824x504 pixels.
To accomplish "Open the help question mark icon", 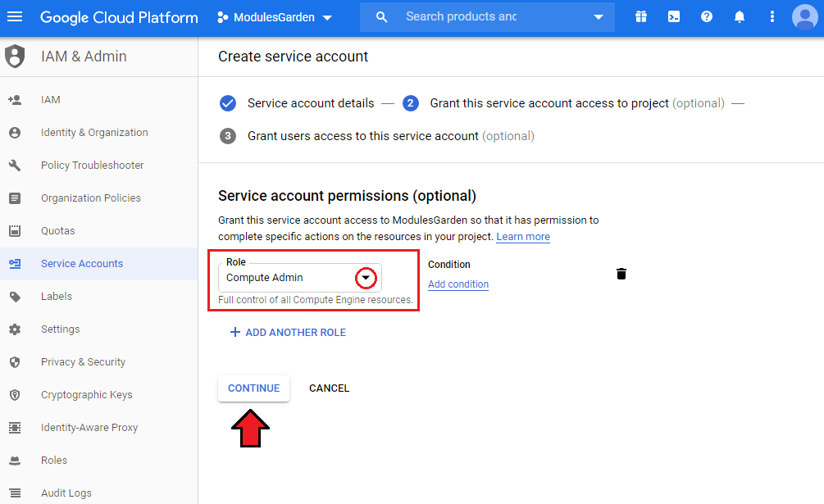I will 707,16.
